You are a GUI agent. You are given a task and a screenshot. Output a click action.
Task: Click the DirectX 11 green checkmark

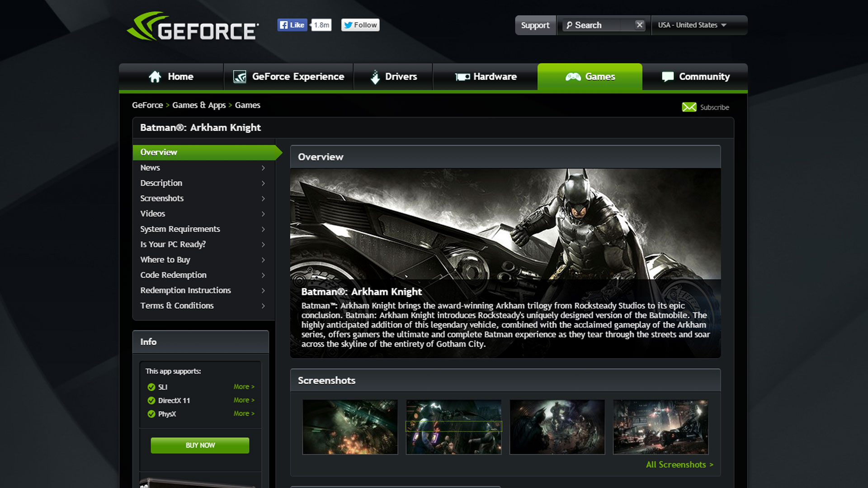[151, 401]
